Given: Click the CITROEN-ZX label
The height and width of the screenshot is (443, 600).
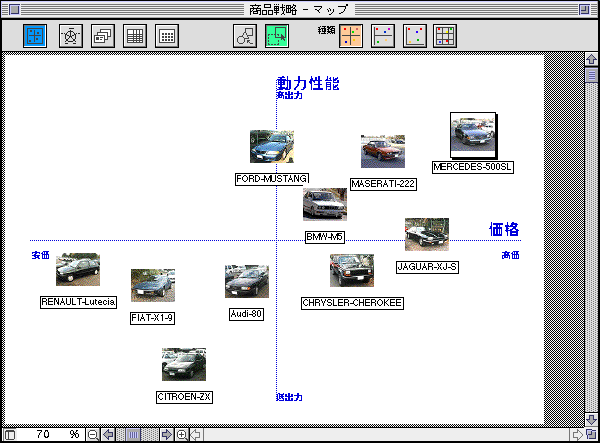Looking at the screenshot, I should (184, 397).
